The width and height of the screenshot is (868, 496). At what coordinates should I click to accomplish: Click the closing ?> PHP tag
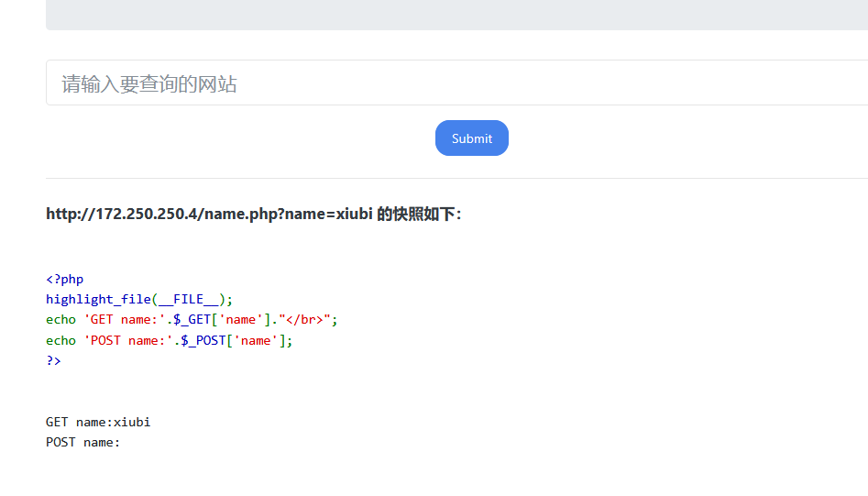coord(53,360)
